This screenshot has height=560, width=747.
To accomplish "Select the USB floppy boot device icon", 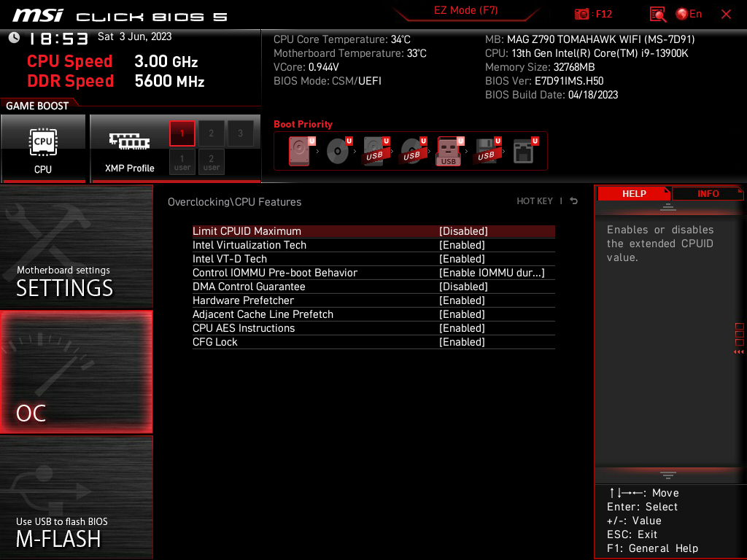I will (x=487, y=151).
